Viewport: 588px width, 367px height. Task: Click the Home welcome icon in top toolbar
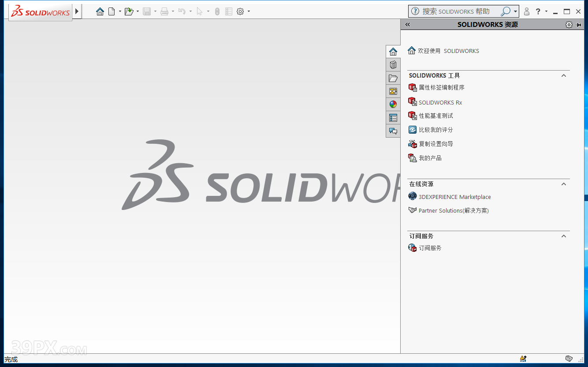(100, 11)
